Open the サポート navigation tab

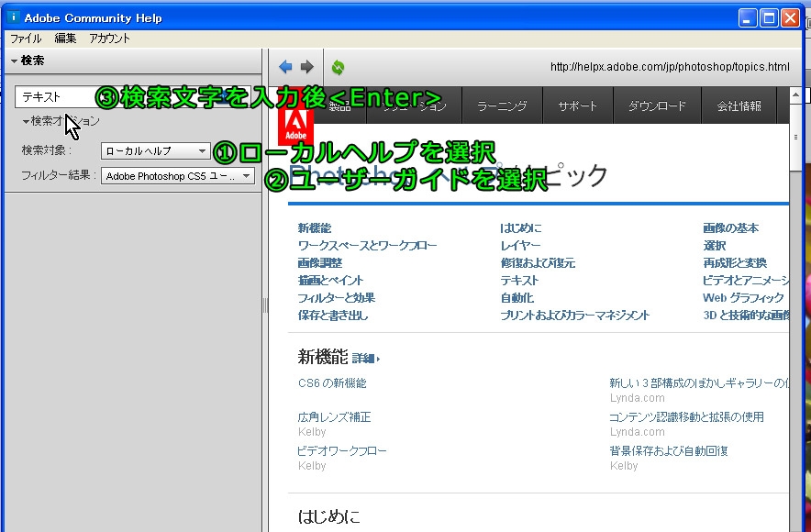pyautogui.click(x=578, y=105)
